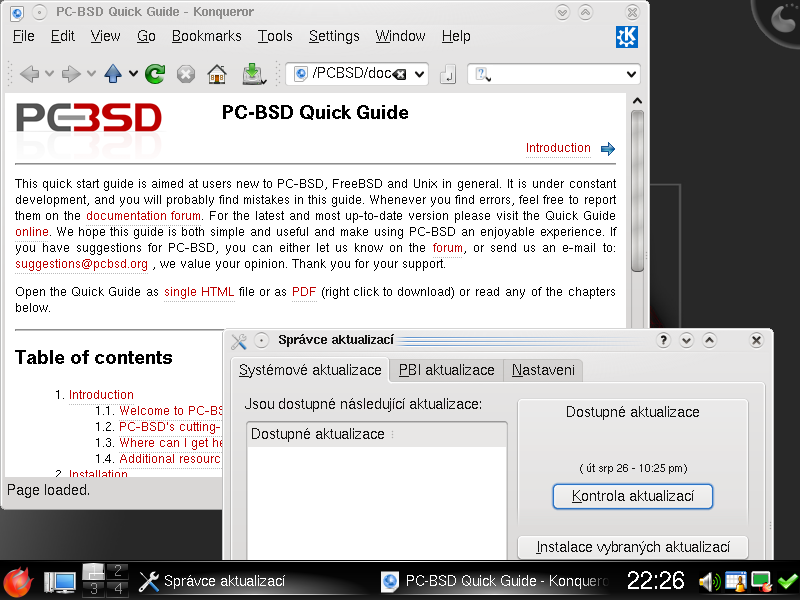
Task: Click the Kontrola aktualizací button
Action: (633, 496)
